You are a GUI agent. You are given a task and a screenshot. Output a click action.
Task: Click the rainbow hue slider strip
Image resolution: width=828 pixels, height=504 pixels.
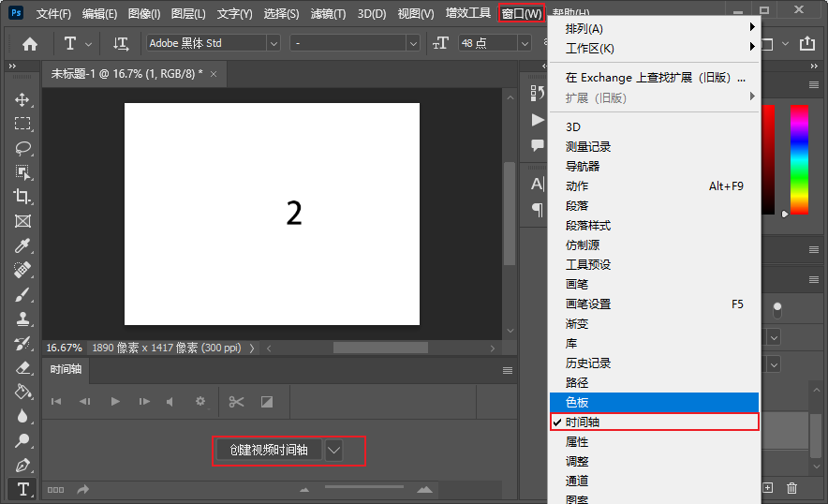799,159
